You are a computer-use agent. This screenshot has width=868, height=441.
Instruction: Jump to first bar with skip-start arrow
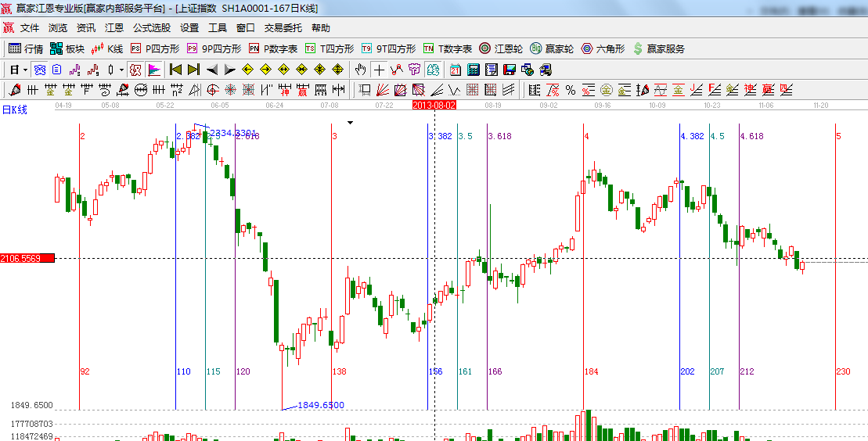[176, 70]
